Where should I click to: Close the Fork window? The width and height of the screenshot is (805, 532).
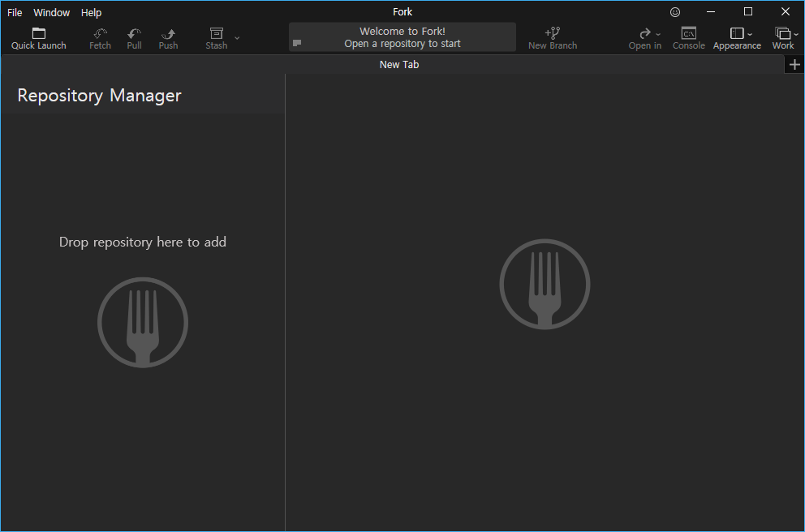tap(786, 12)
